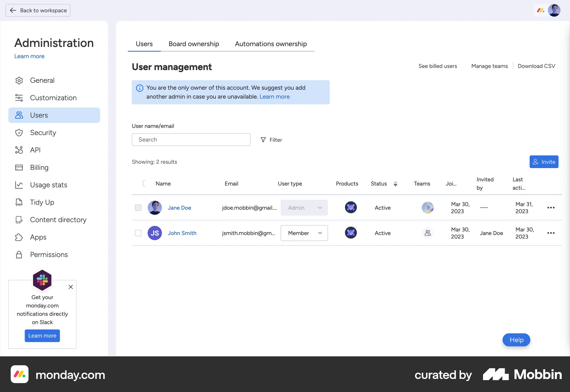Select the API section icon

pos(19,150)
